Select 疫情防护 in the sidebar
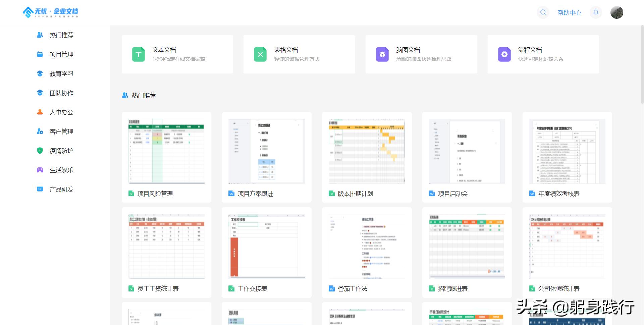This screenshot has height=325, width=644. pyautogui.click(x=61, y=151)
